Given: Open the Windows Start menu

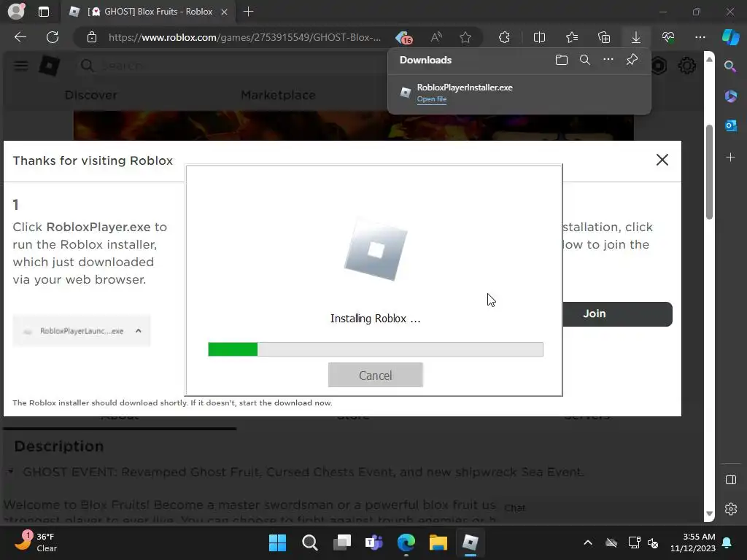Looking at the screenshot, I should coord(277,542).
